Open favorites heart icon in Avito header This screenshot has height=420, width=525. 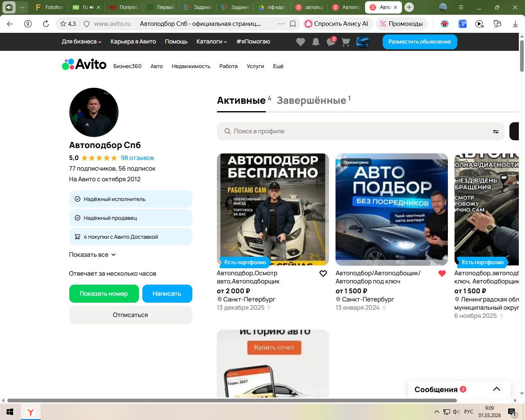301,42
